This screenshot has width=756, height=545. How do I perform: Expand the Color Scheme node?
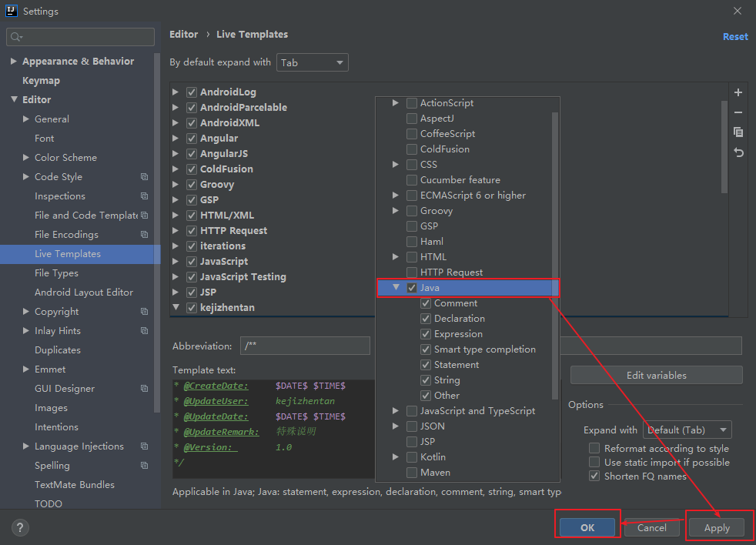pos(26,157)
